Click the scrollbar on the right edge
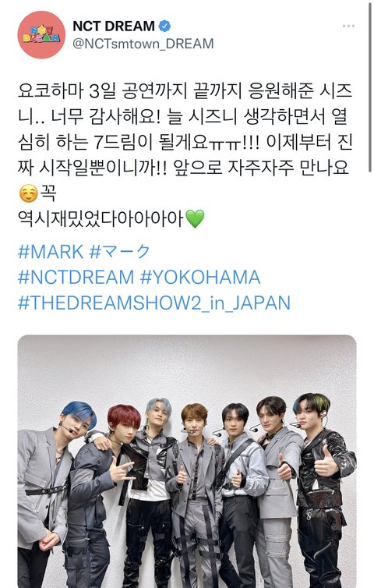 (370, 87)
